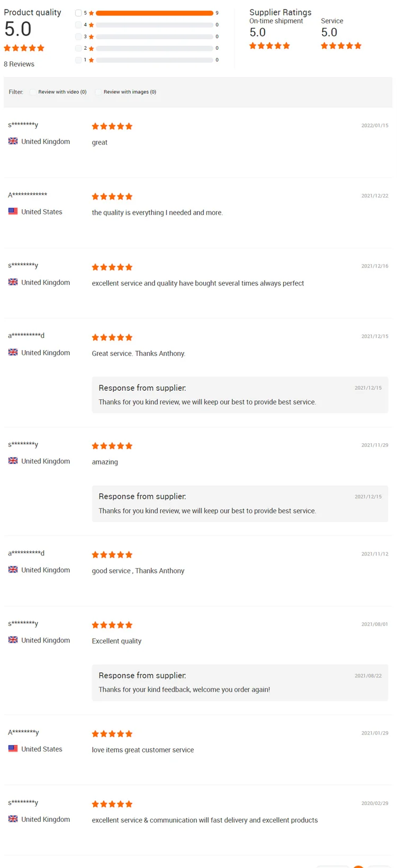The width and height of the screenshot is (397, 868).
Task: Click the star rating under Product quality 5.0
Action: point(24,48)
